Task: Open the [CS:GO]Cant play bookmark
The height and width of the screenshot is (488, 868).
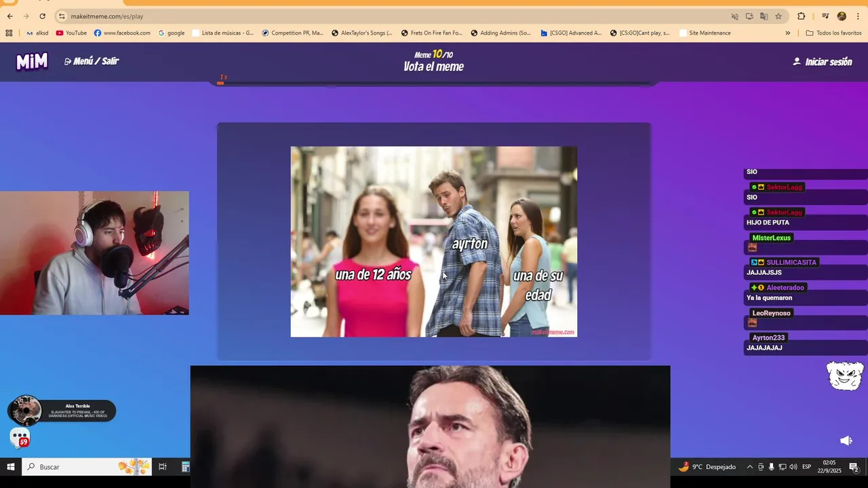Action: point(639,33)
